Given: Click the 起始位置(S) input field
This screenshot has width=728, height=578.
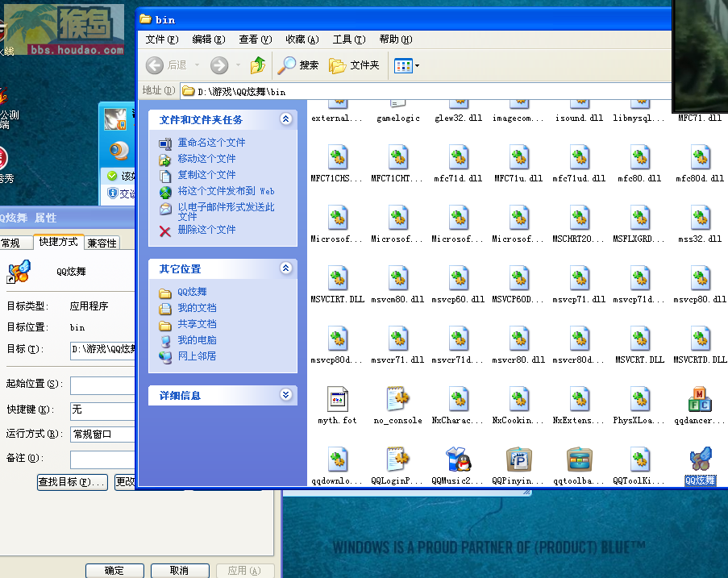Looking at the screenshot, I should click(102, 385).
